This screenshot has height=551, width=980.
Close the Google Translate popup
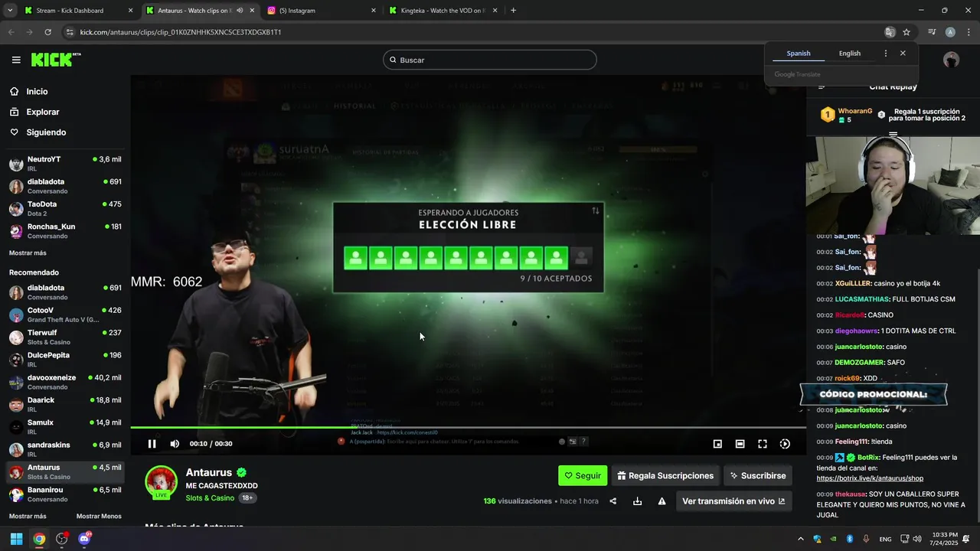[903, 54]
